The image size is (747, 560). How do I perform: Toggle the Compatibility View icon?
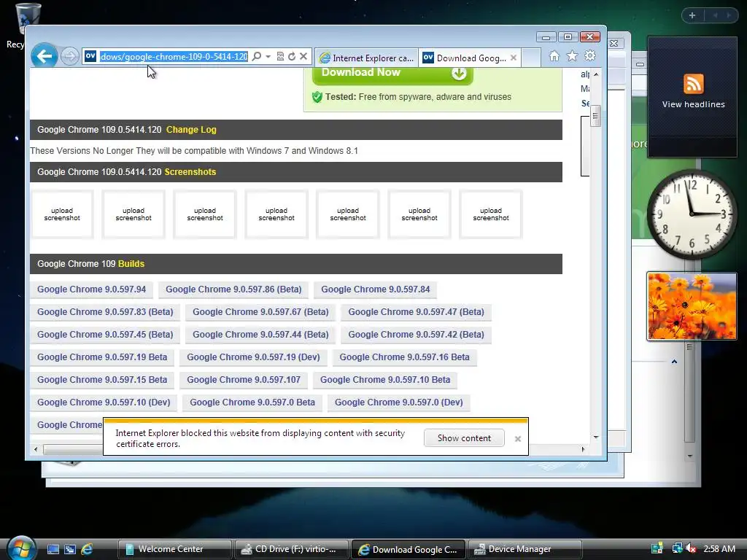pos(280,56)
